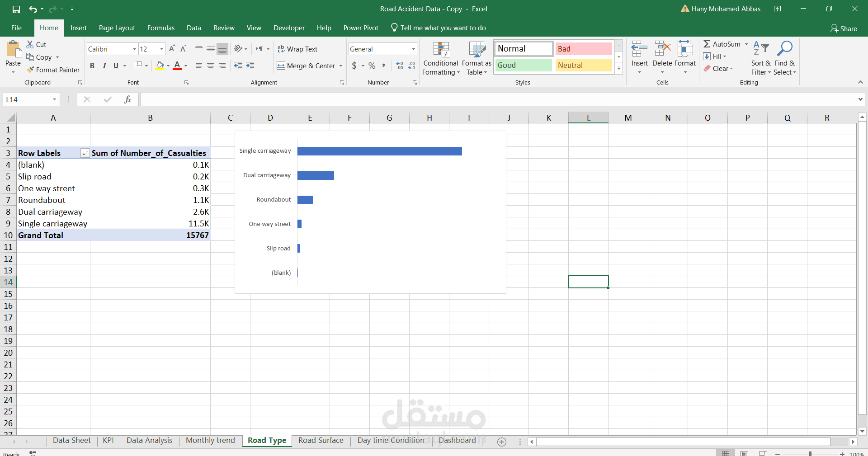Increase decimal places
This screenshot has height=456, width=868.
(x=400, y=66)
